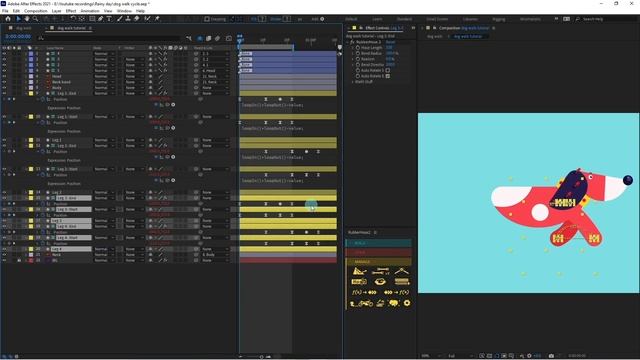Click the first icon in the RubberHose Manage section
This screenshot has width=640, height=360.
pos(359,271)
